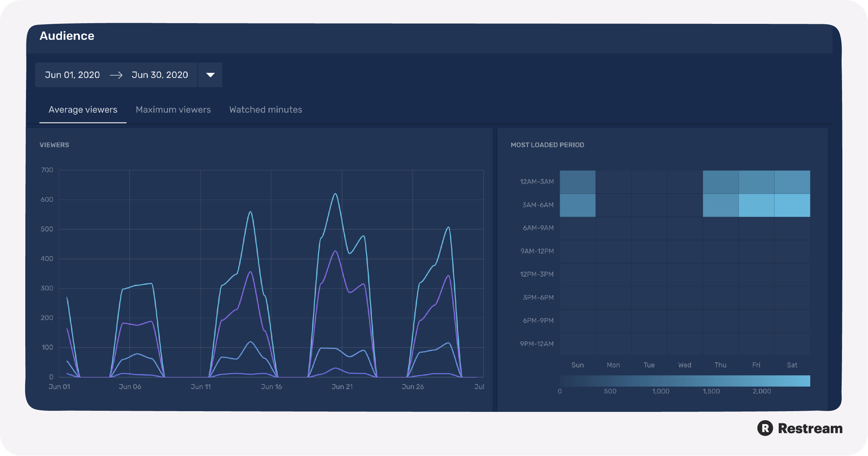The image size is (868, 456).
Task: Switch to the Maximum viewers tab
Action: click(173, 110)
